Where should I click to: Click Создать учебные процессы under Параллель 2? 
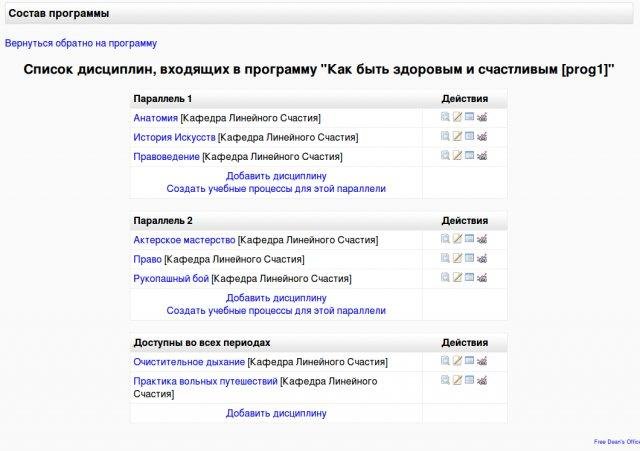tap(276, 311)
